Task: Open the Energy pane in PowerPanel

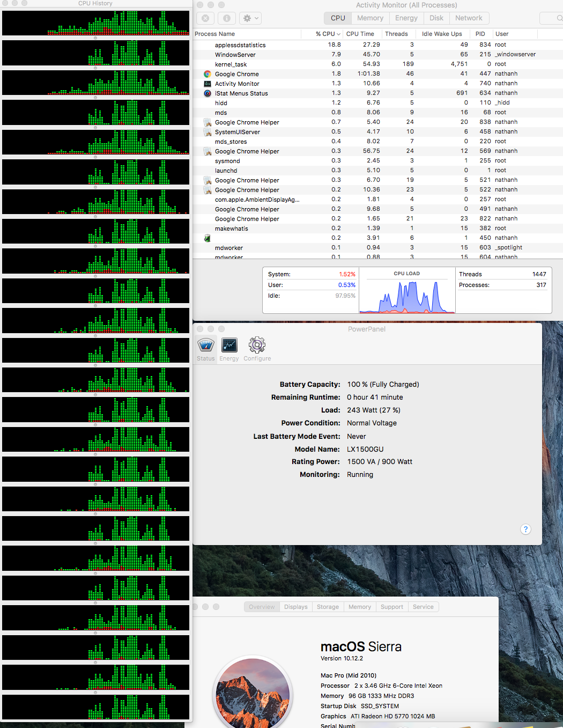Action: [x=229, y=350]
